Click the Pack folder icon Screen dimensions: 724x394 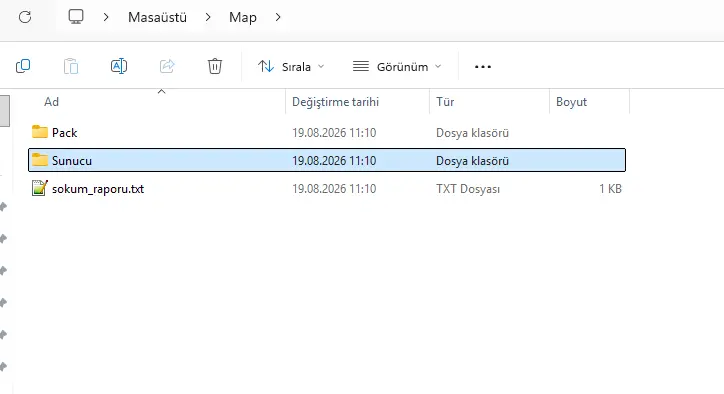coord(40,132)
